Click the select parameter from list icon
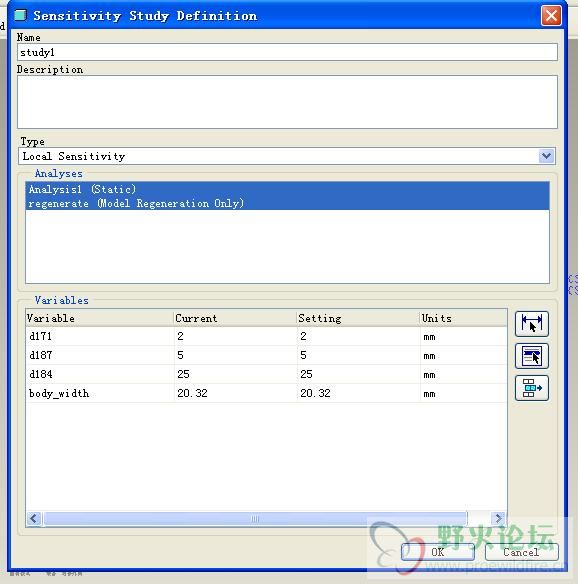This screenshot has height=584, width=578. point(531,356)
